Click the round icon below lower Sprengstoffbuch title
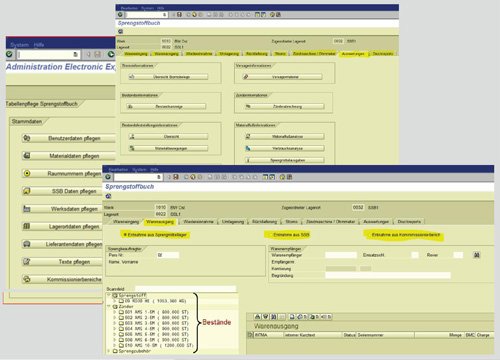This screenshot has height=360, width=500. tap(108, 196)
